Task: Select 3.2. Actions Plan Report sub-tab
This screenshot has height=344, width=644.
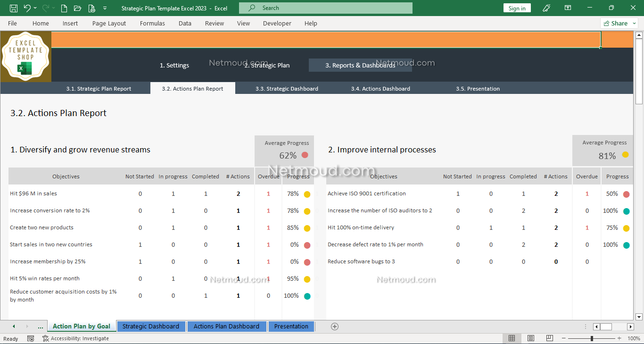Action: click(192, 88)
